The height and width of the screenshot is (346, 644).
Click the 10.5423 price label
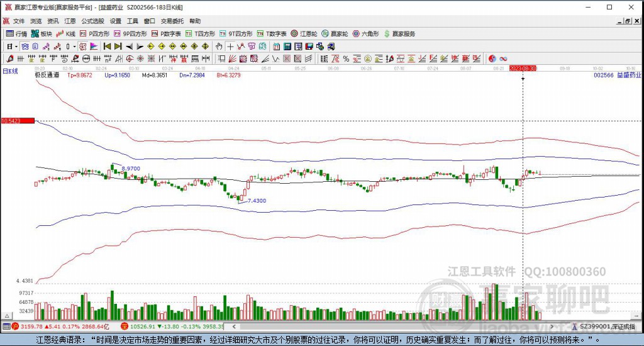point(18,121)
